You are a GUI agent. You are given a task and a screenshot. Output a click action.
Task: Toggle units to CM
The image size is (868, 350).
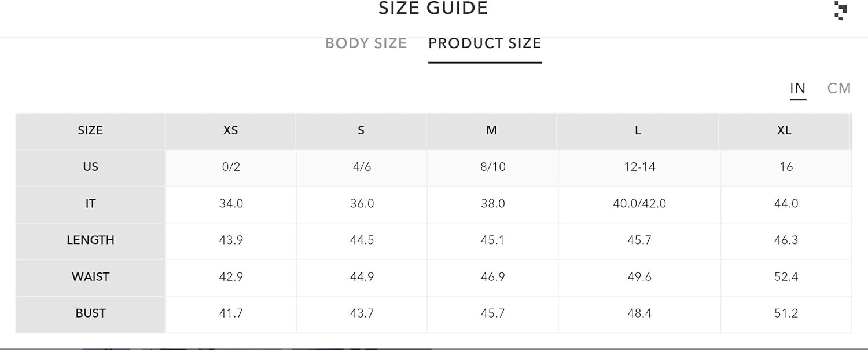839,88
